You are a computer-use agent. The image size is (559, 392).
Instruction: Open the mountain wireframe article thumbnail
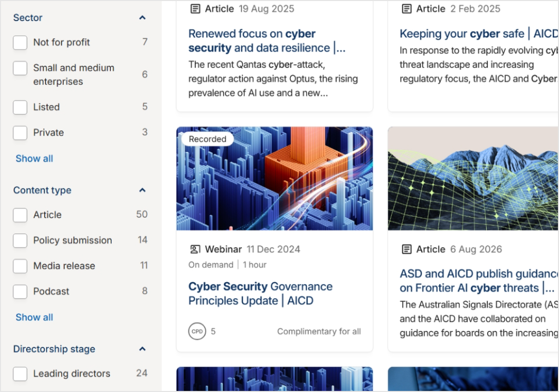(x=473, y=179)
